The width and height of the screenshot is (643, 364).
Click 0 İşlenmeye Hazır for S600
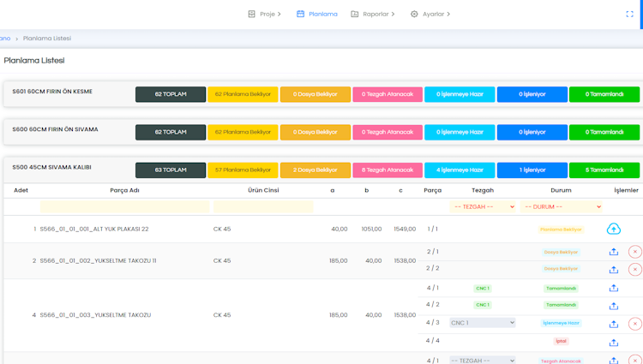(x=460, y=132)
